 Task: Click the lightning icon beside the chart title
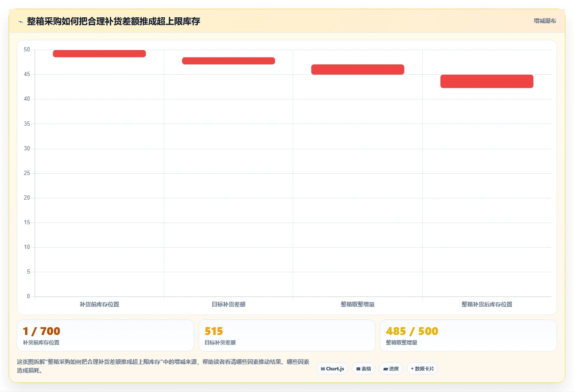pyautogui.click(x=20, y=22)
